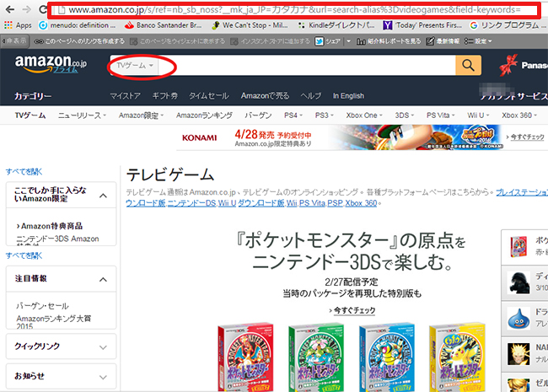Click the address bar URL
The image size is (548, 392).
click(x=294, y=10)
